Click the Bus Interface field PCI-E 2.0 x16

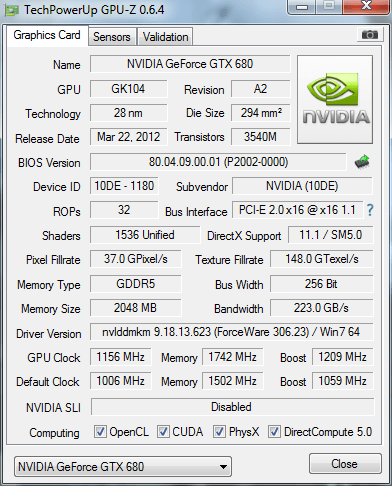297,210
